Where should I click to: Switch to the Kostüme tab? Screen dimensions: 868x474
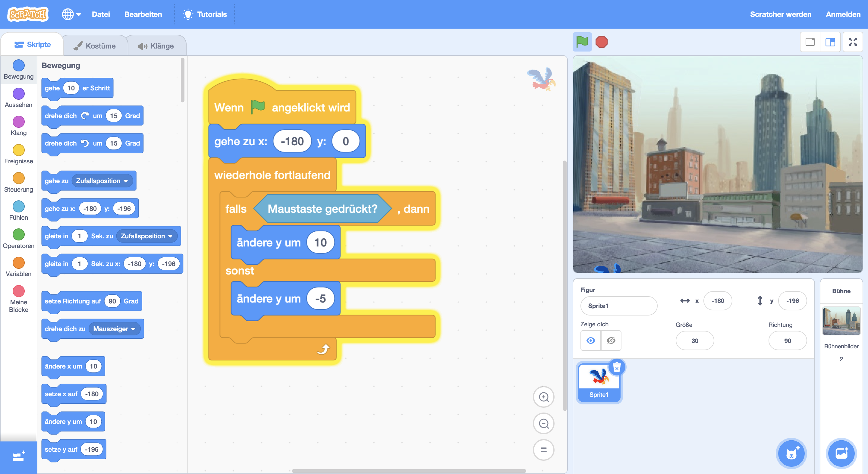pos(95,46)
